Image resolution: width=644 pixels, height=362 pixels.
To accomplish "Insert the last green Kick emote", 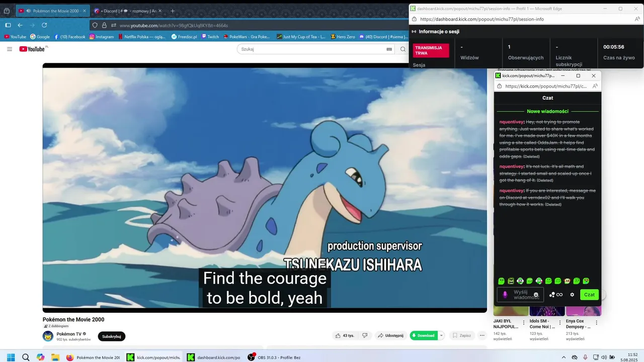I will pos(586,281).
